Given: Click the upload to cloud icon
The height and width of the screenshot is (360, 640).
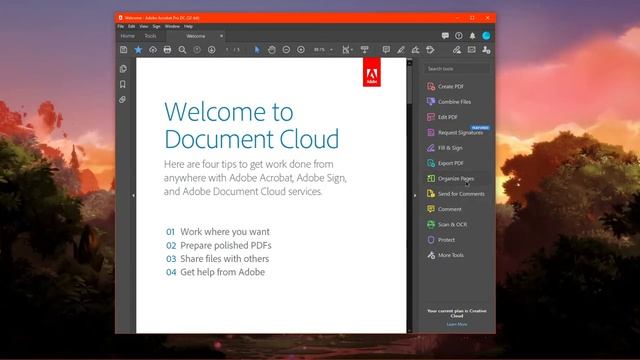Looking at the screenshot, I should 153,50.
